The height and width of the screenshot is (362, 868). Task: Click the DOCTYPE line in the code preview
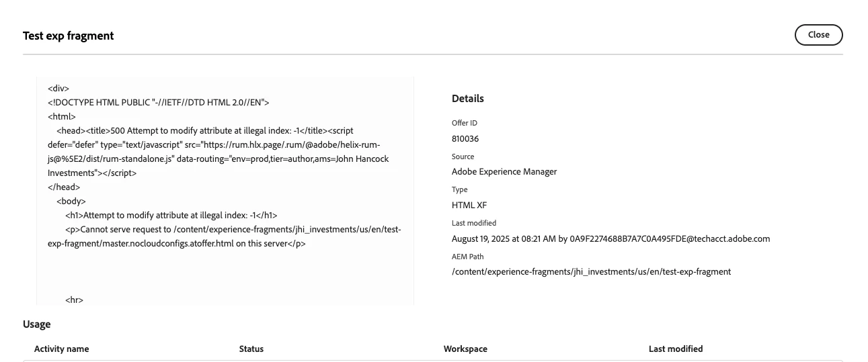[x=159, y=102]
